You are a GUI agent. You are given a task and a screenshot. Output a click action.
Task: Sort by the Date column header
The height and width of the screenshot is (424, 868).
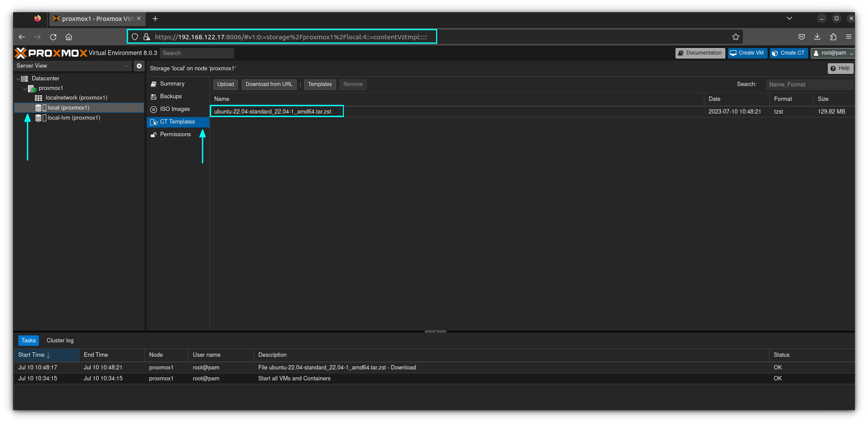[737, 99]
